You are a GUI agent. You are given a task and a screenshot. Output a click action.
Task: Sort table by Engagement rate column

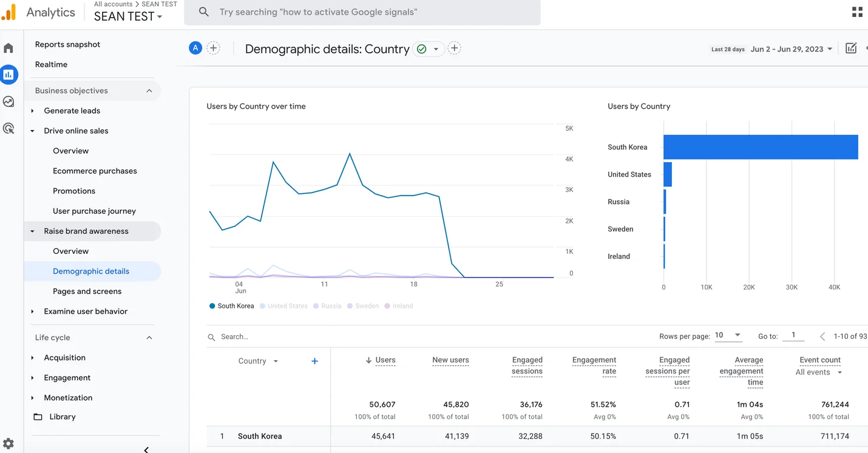pyautogui.click(x=594, y=366)
